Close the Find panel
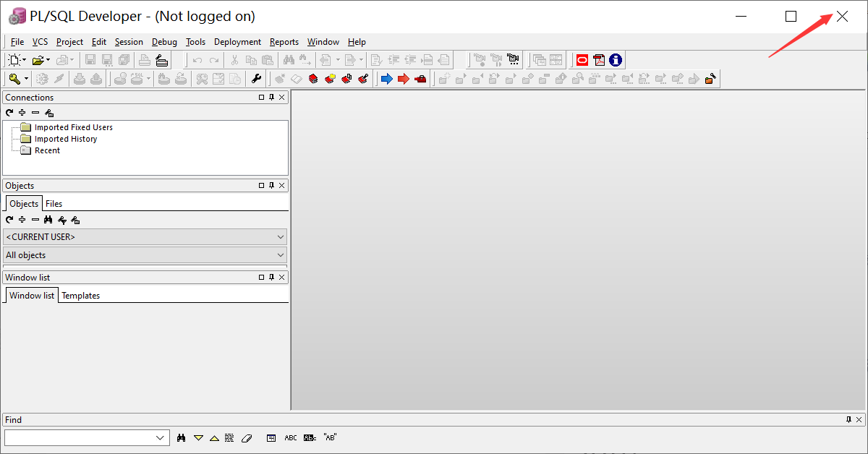868x454 pixels. 859,420
